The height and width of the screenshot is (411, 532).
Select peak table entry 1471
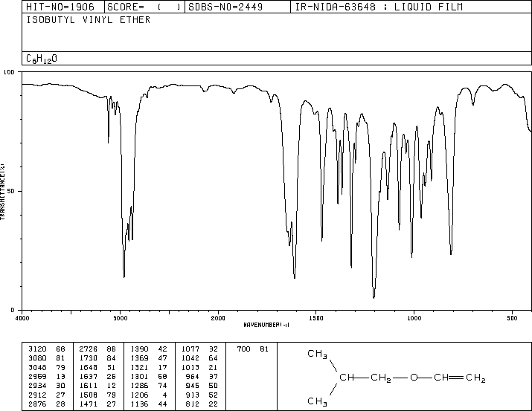point(89,404)
